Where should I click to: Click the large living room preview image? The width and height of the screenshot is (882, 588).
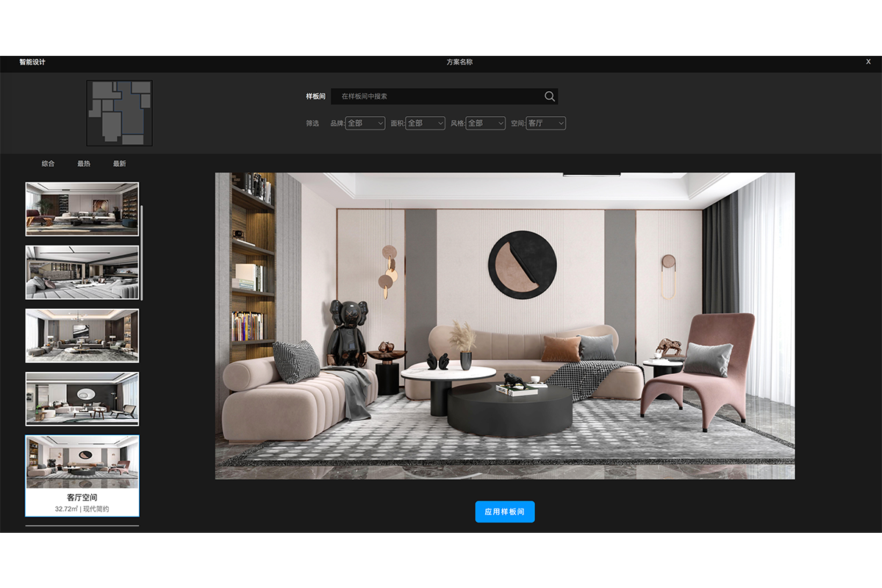pos(504,326)
